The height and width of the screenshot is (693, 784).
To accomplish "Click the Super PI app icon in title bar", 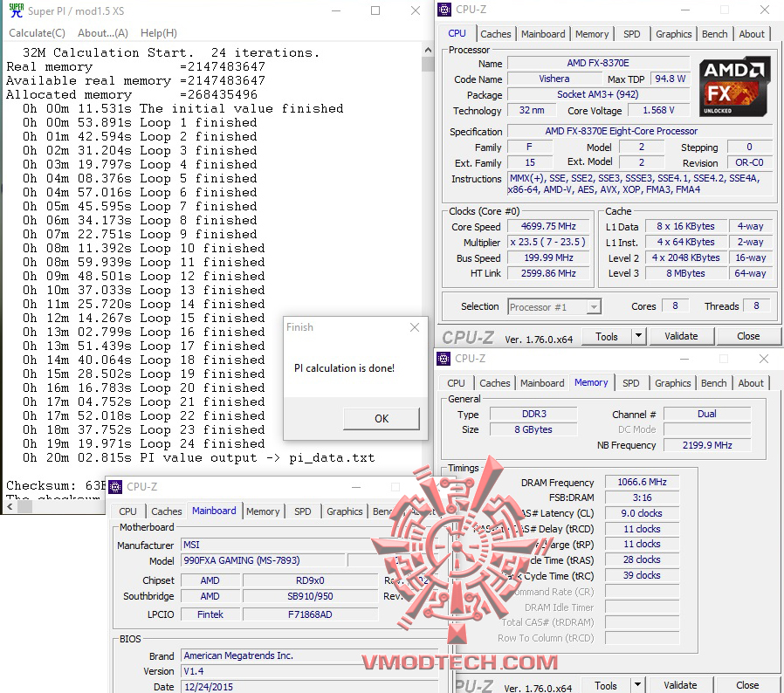I will click(x=16, y=10).
